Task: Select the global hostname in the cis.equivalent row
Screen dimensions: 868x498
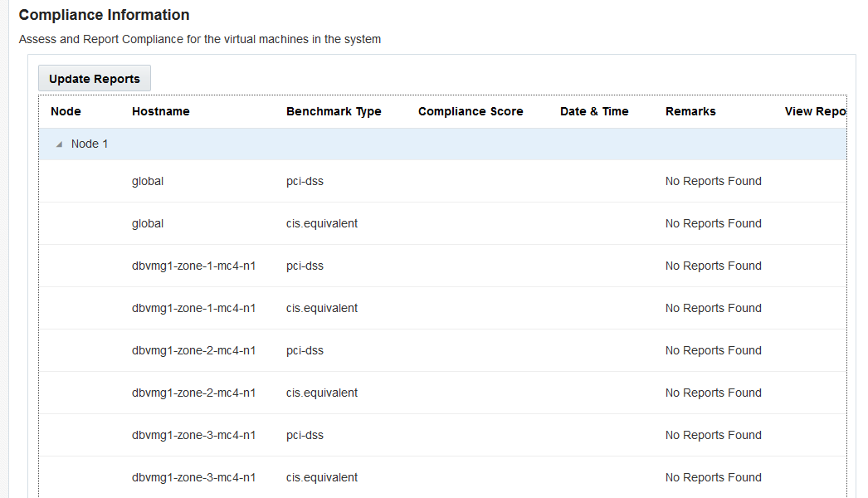Action: tap(148, 223)
